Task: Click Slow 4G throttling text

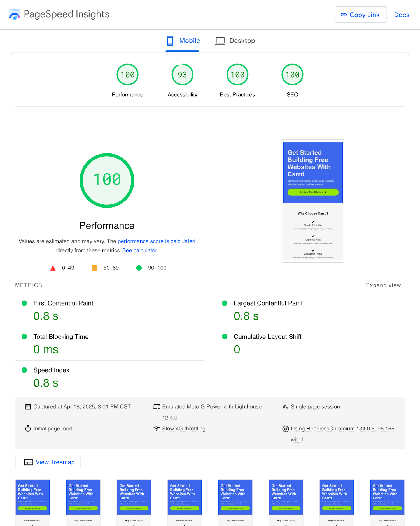Action: pyautogui.click(x=184, y=429)
